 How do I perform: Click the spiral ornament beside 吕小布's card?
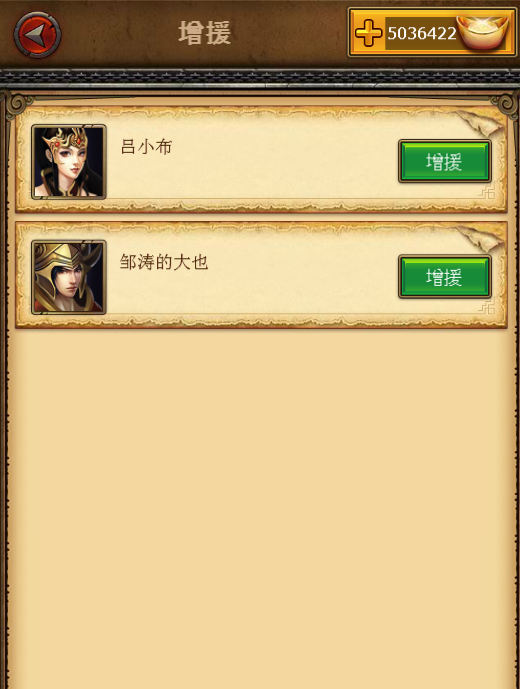pyautogui.click(x=17, y=104)
